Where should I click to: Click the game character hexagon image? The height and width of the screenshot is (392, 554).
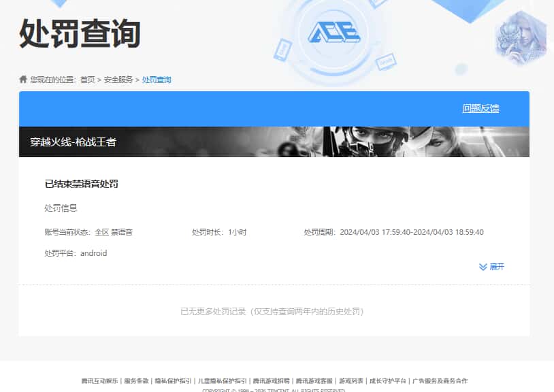(521, 38)
